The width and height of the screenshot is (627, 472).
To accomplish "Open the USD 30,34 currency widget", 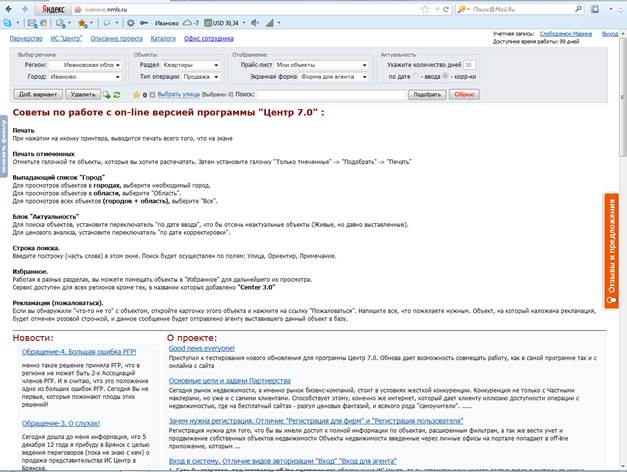I will (x=222, y=23).
